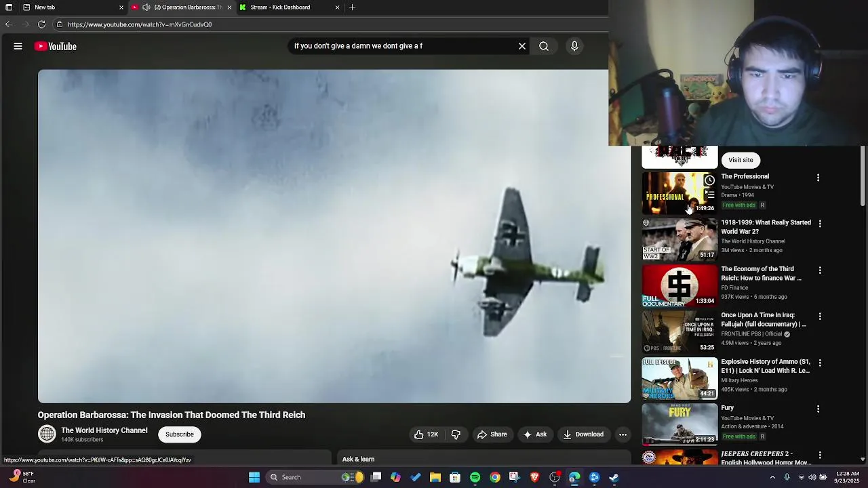
Task: Dislike the Operation Barbarossa video
Action: click(x=456, y=434)
